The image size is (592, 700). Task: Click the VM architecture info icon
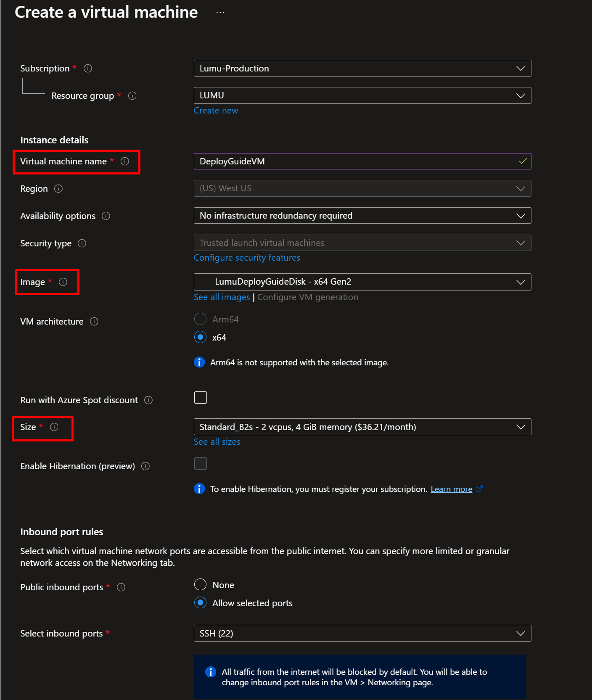94,322
